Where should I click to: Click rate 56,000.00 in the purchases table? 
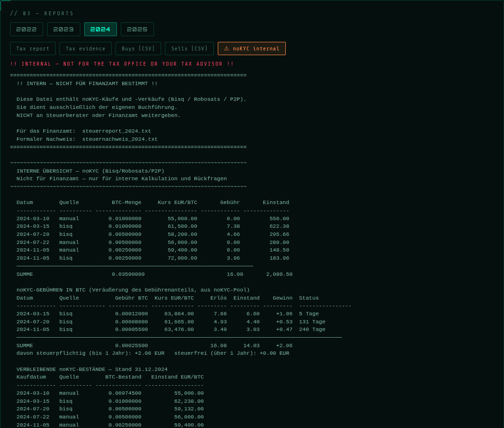[x=182, y=243]
